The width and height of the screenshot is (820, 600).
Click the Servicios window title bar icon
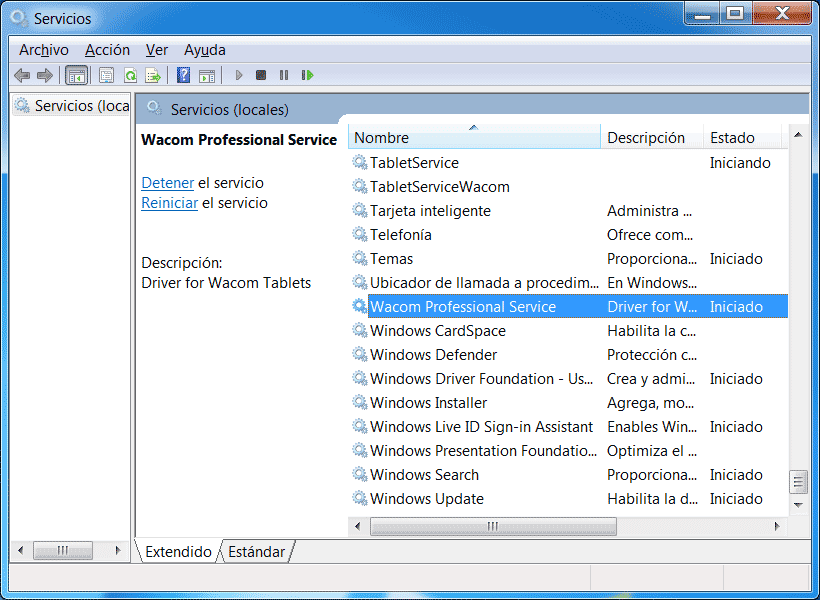tap(19, 18)
